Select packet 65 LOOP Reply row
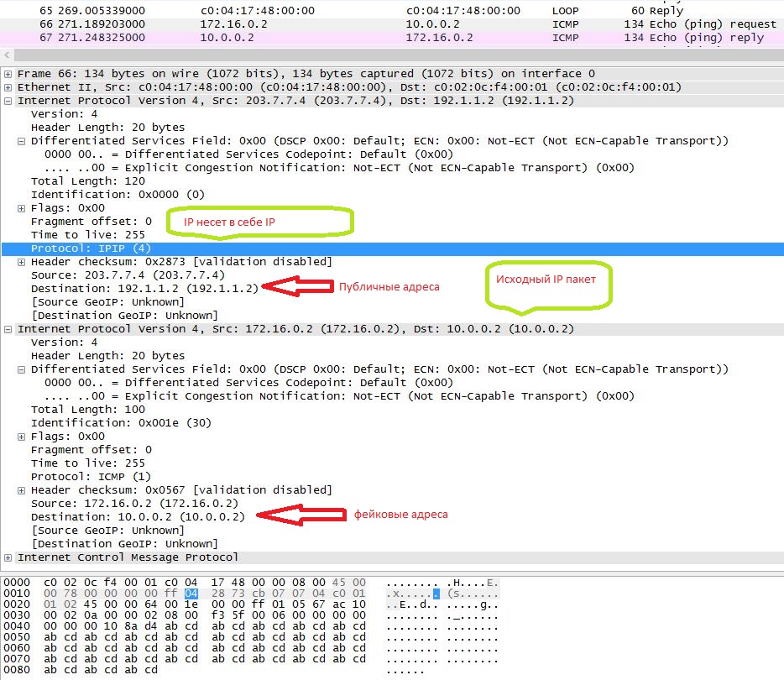Viewport: 784px width, 680px height. tap(336, 11)
